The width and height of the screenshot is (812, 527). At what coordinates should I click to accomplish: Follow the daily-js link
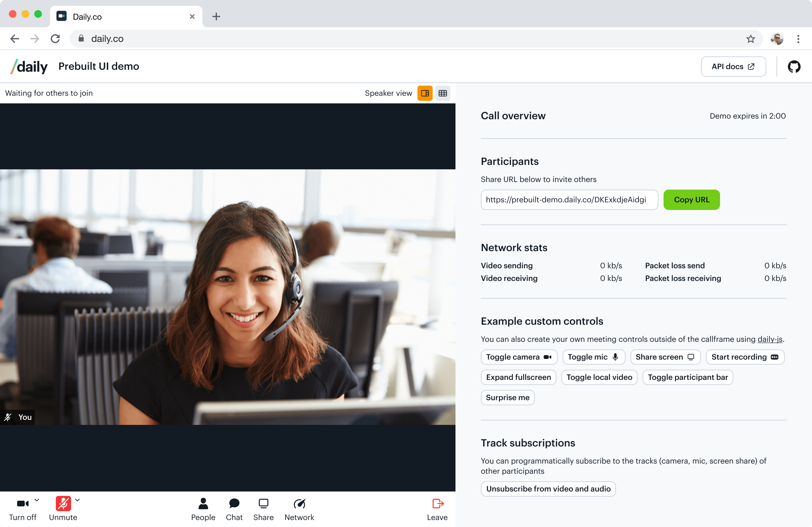click(770, 339)
